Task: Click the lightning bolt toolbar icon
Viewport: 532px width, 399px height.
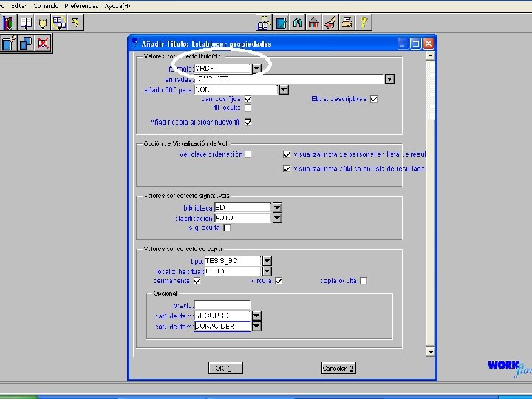Action: (x=75, y=23)
